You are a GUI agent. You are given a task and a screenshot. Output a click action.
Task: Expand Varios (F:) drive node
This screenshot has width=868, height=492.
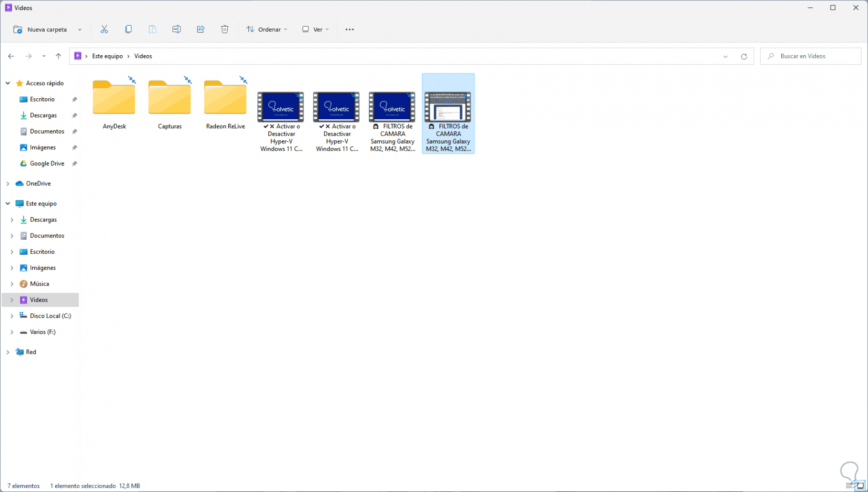pos(12,332)
